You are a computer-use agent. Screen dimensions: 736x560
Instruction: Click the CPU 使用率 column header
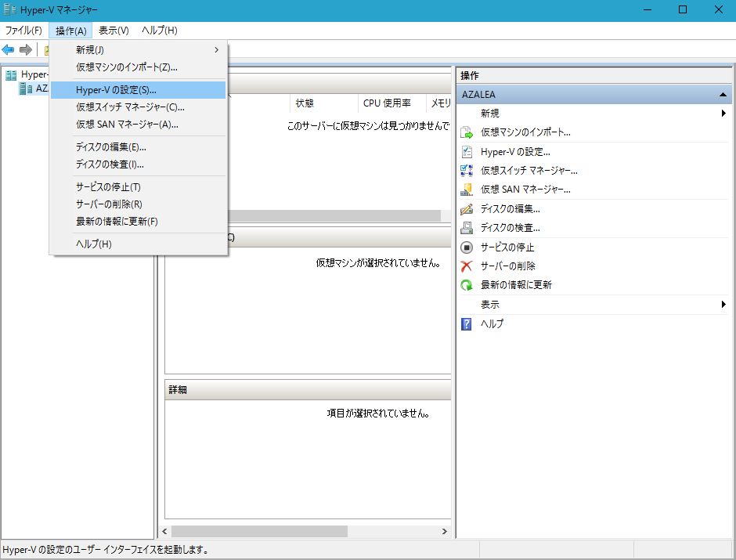click(x=392, y=103)
